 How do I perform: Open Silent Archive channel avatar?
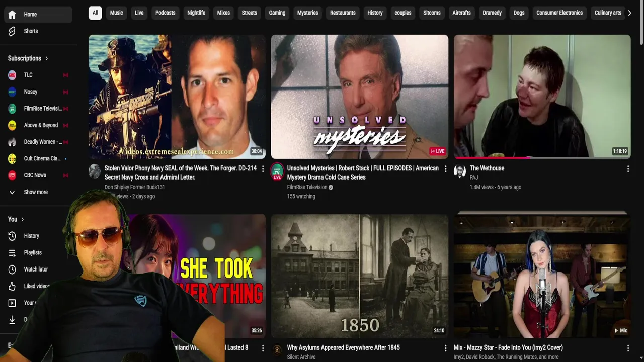(277, 350)
